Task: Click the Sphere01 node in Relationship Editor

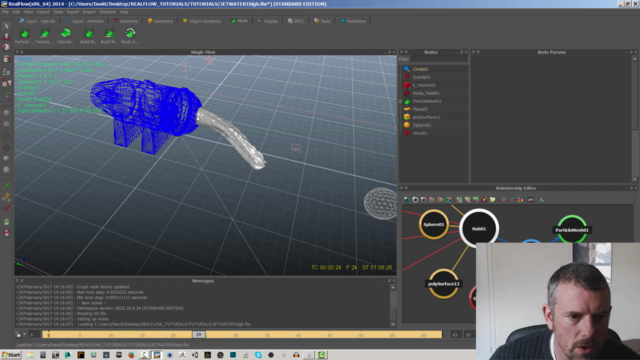Action: tap(433, 224)
